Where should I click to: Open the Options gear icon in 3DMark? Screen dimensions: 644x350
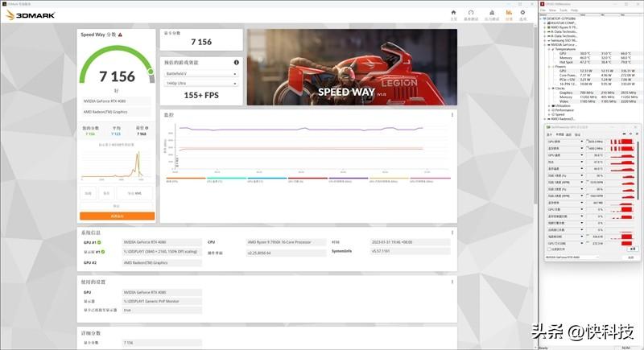click(522, 13)
